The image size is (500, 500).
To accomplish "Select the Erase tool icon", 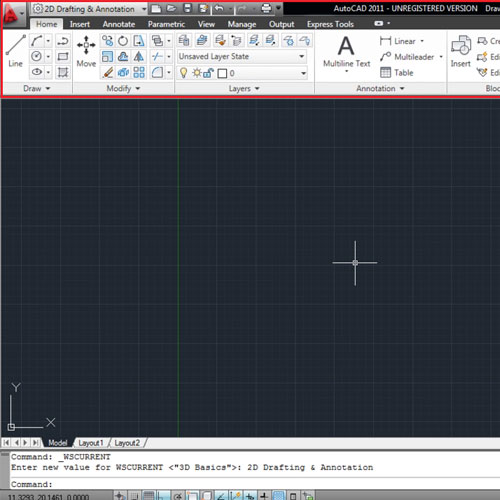I will (107, 72).
